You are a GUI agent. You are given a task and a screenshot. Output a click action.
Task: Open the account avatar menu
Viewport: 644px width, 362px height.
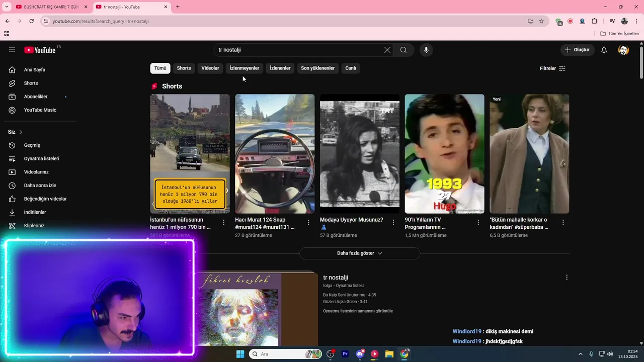pos(623,50)
